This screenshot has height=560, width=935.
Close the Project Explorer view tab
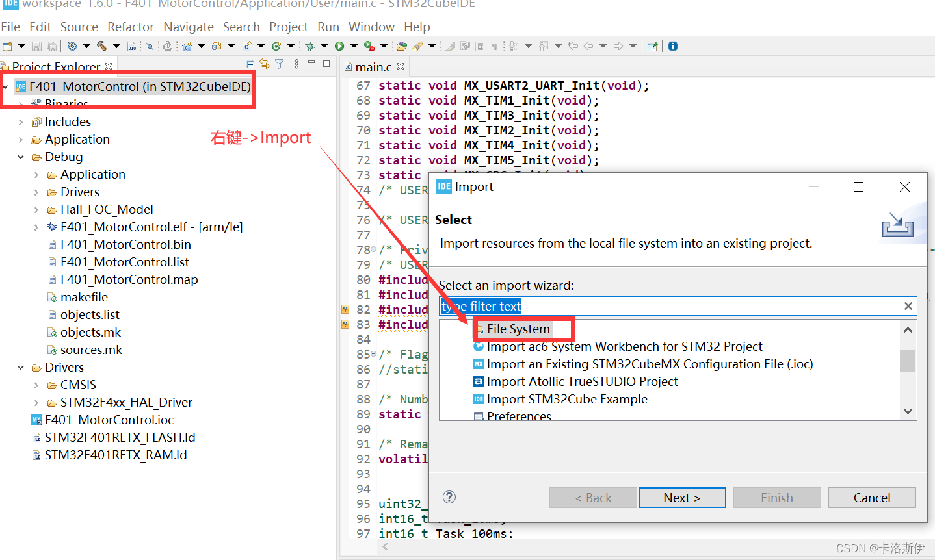[109, 66]
